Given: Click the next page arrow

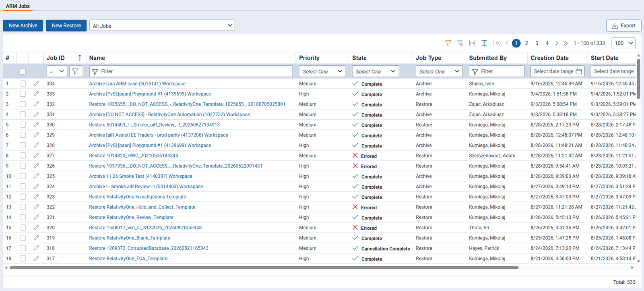Looking at the screenshot, I should click(557, 43).
